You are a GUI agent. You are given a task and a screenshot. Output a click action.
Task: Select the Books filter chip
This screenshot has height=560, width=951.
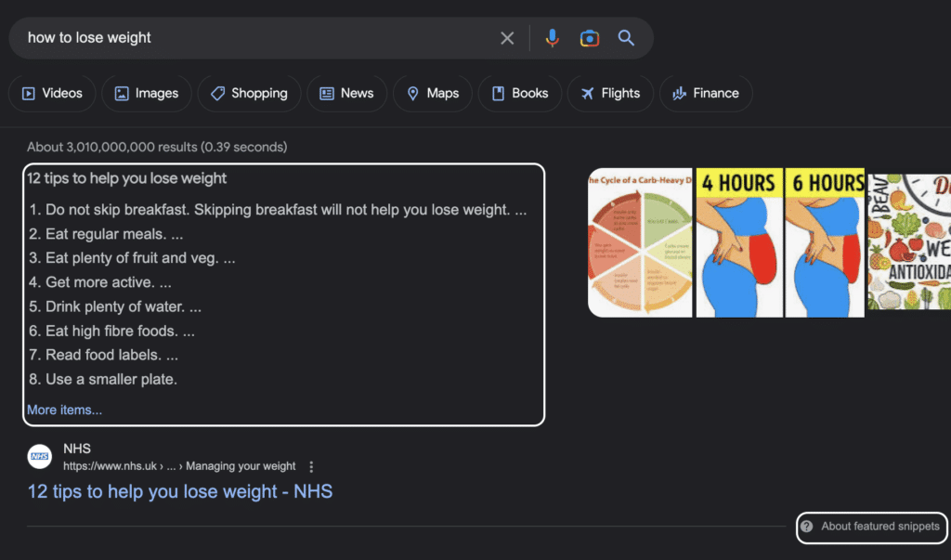point(520,93)
